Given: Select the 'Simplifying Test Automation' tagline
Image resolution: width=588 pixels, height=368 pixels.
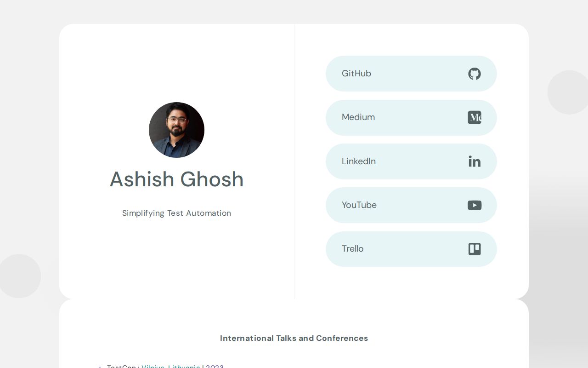Looking at the screenshot, I should [176, 213].
